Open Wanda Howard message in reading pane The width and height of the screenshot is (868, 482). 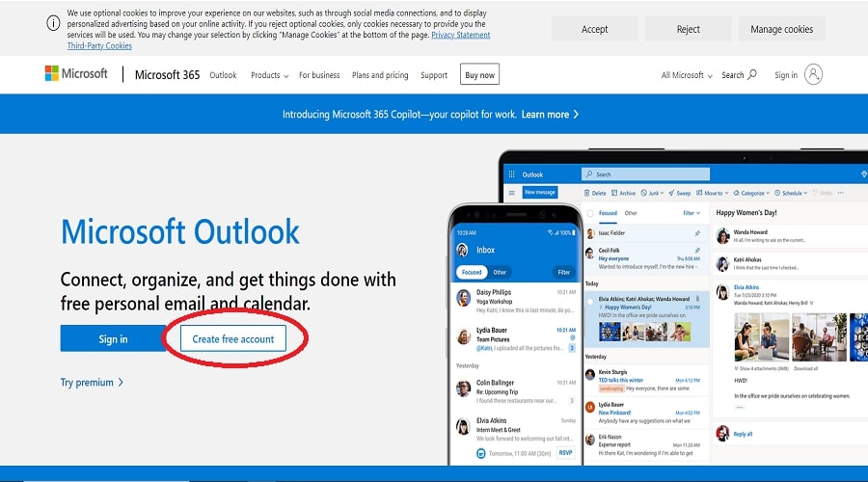[789, 236]
